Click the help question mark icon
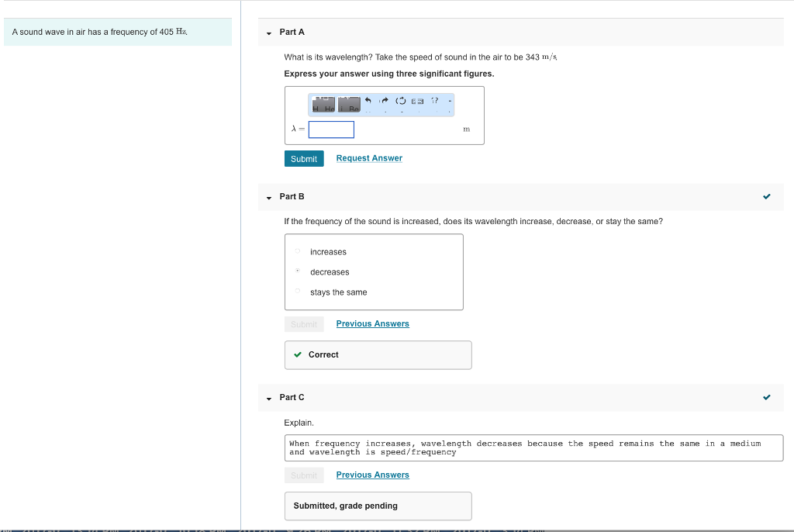This screenshot has height=532, width=794. [x=434, y=100]
